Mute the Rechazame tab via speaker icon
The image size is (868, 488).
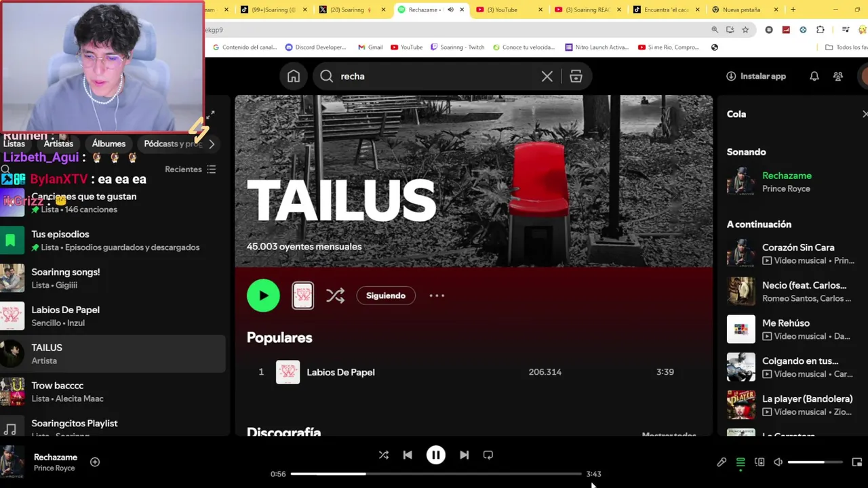(x=450, y=10)
